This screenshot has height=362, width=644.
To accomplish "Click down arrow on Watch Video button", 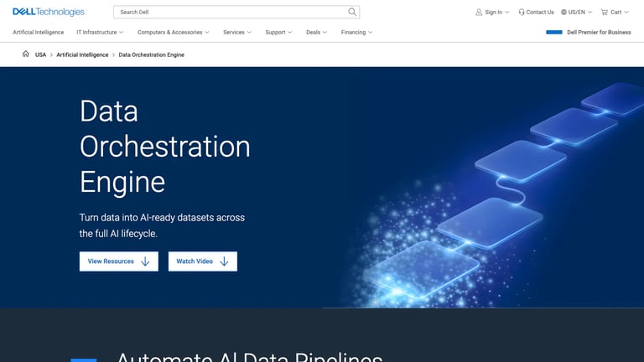I will point(224,261).
